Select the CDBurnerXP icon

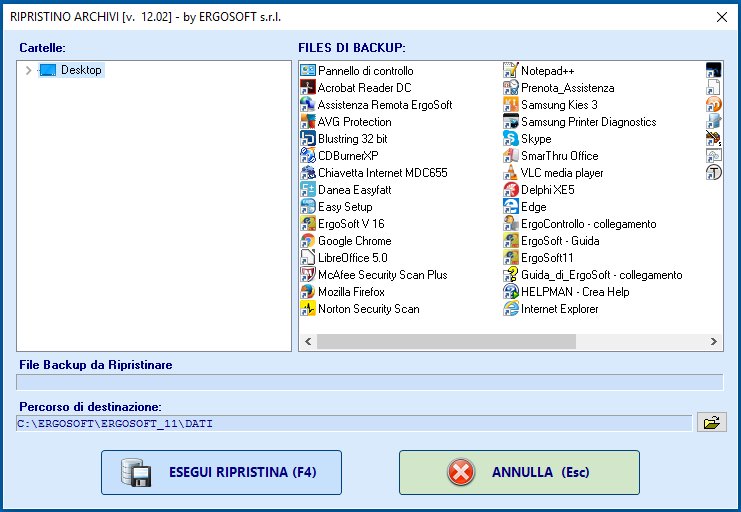(308, 156)
